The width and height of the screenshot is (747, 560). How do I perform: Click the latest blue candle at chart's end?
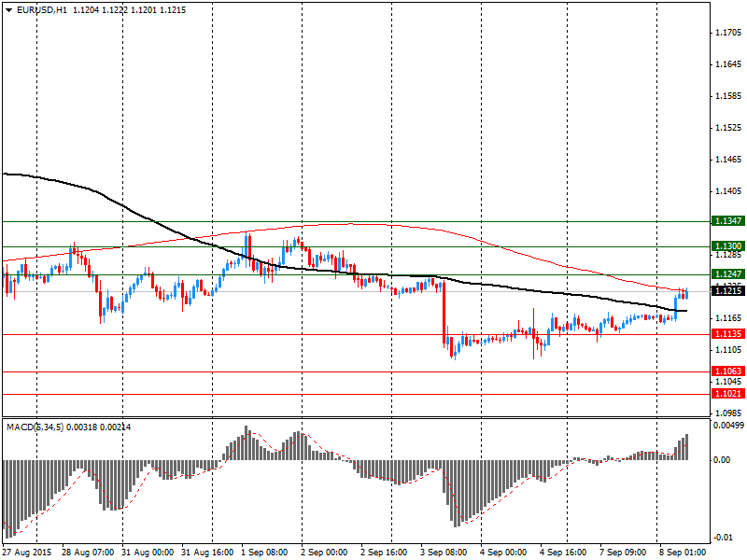click(686, 293)
